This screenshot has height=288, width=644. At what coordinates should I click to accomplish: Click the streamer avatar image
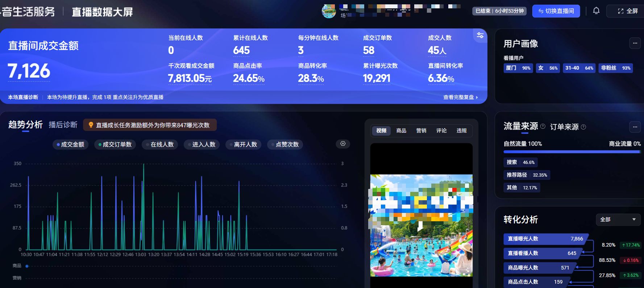329,11
